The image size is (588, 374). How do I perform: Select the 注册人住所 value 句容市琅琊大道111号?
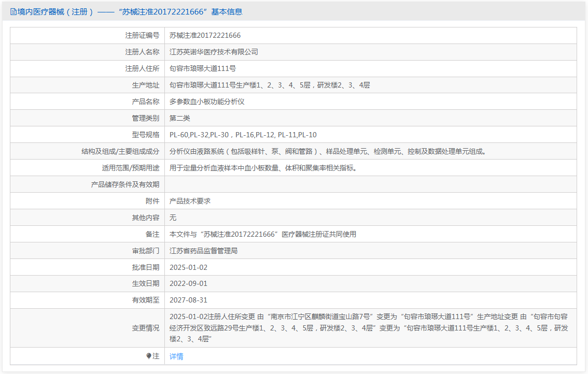(203, 68)
